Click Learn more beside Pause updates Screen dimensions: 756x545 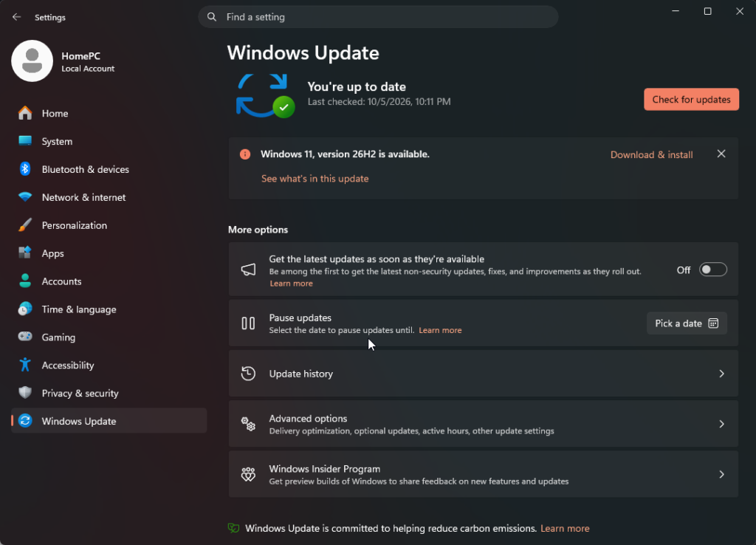tap(440, 330)
